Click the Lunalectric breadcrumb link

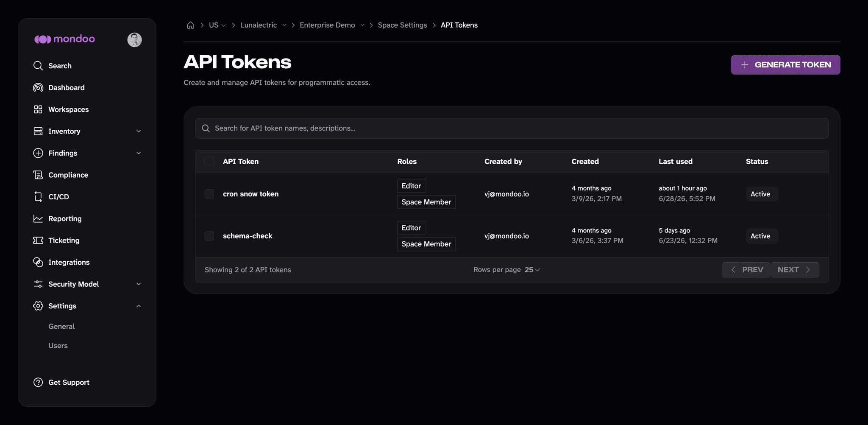click(259, 25)
